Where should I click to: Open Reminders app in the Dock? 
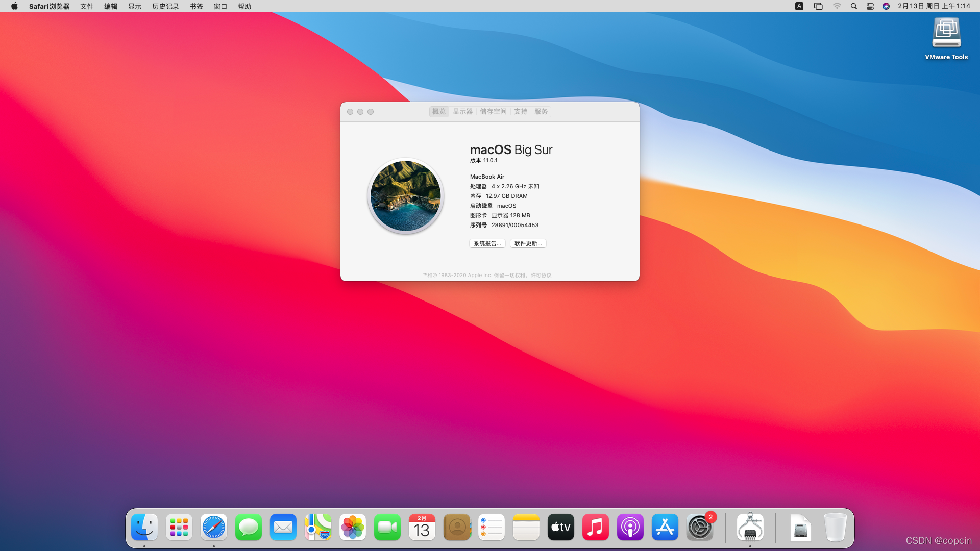[492, 527]
